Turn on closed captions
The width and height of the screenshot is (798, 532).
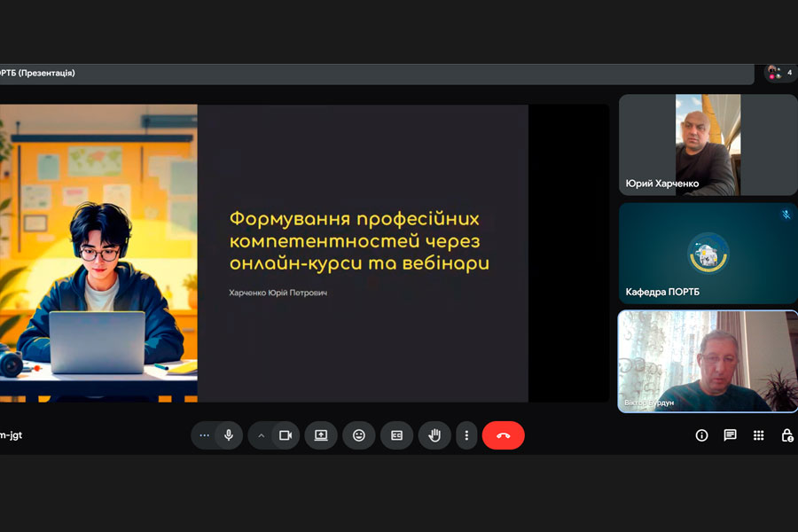coord(396,435)
